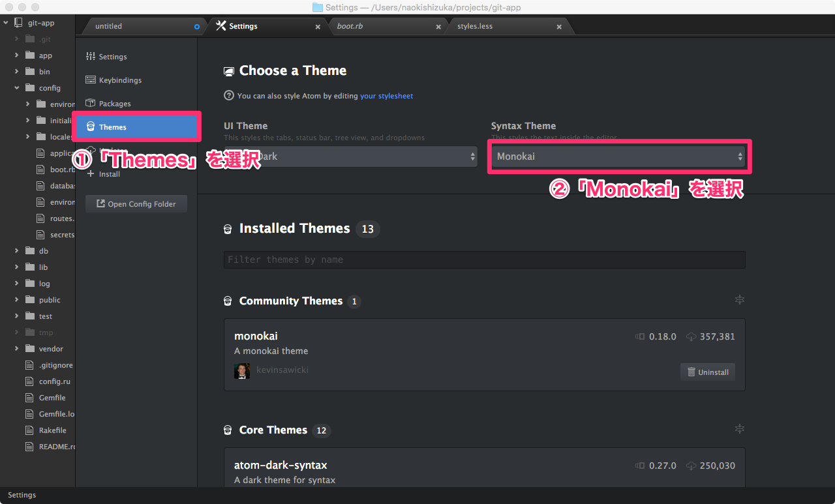Expand the bin folder
This screenshot has height=504, width=835.
click(x=17, y=72)
